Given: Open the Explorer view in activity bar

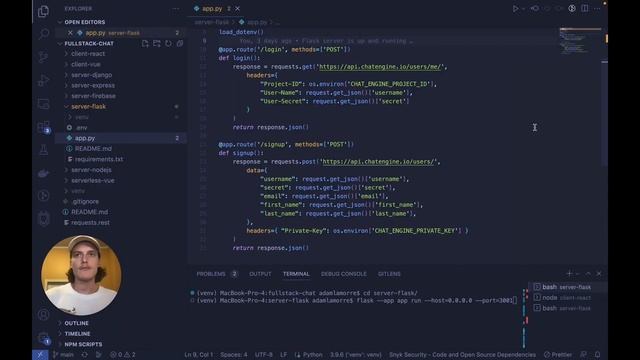Looking at the screenshot, I should click(x=43, y=11).
